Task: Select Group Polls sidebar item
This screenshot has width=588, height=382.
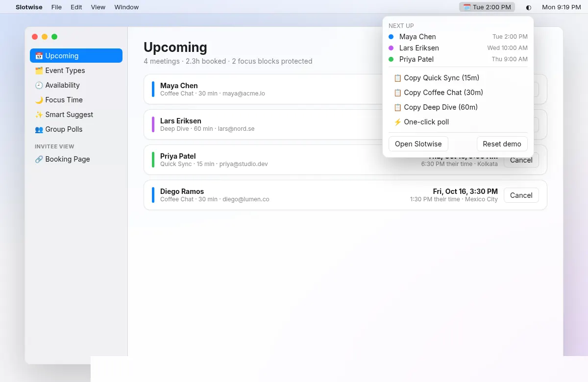Action: [x=76, y=129]
